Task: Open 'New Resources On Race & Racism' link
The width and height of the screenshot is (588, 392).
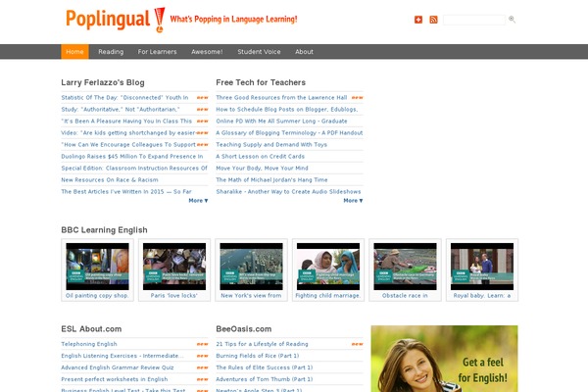Action: (x=110, y=179)
